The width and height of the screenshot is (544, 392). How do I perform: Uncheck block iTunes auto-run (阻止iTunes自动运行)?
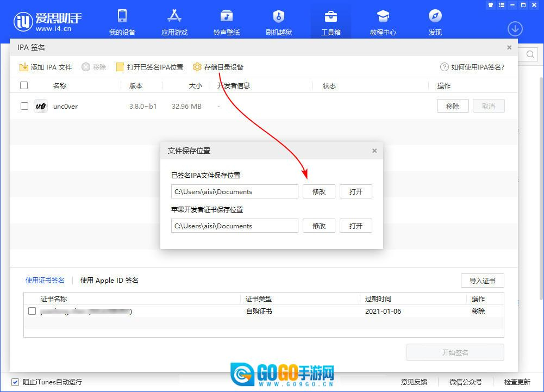15,382
